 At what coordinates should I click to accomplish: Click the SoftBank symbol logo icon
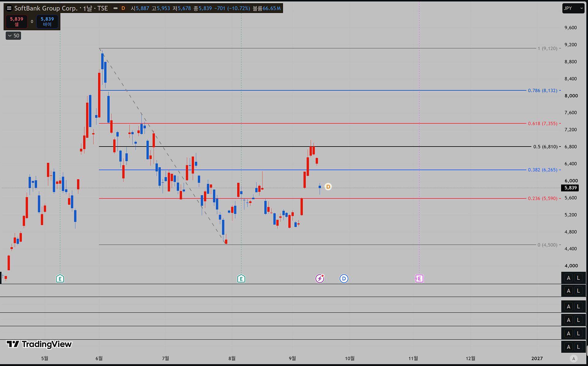pos(9,8)
